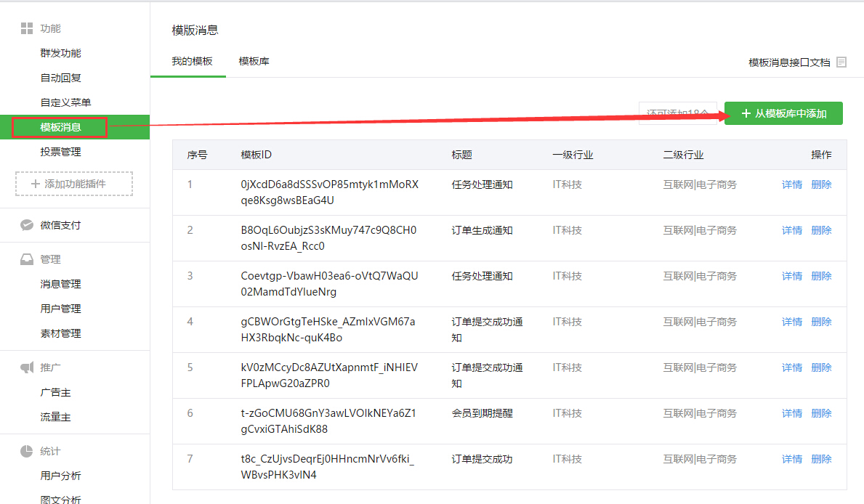
Task: Open 自动回复 settings
Action: pos(60,77)
